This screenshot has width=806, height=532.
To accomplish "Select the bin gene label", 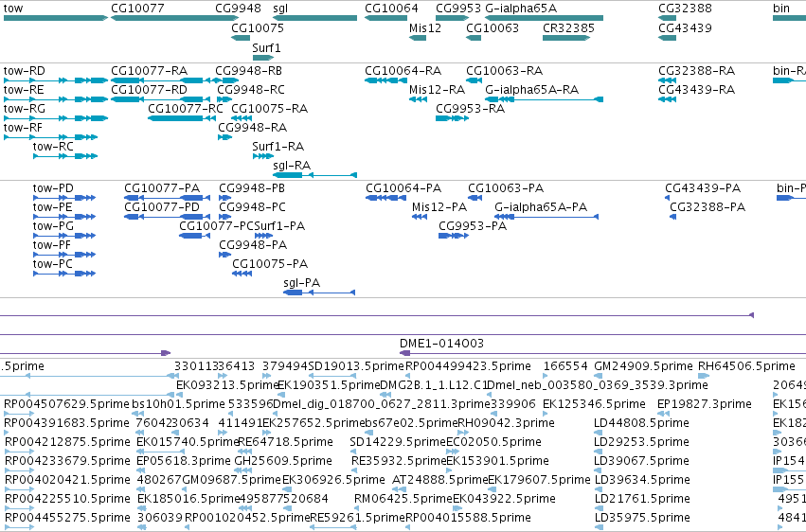I will [x=780, y=9].
